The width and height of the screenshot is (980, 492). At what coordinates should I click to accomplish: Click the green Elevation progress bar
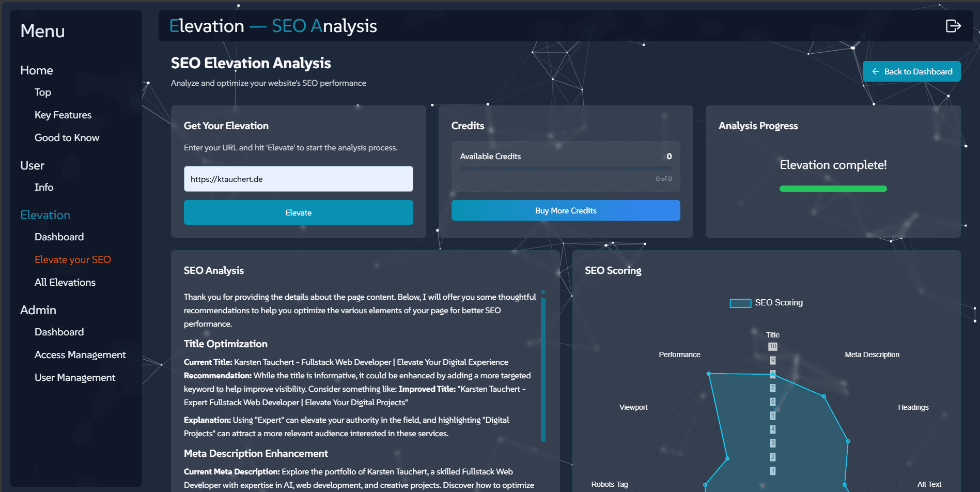click(833, 189)
